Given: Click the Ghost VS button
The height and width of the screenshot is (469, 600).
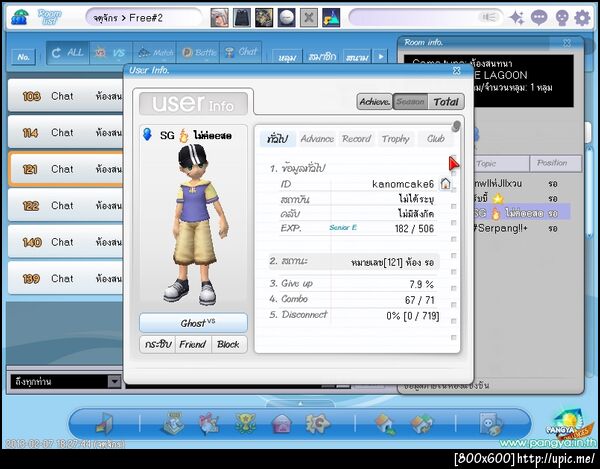Looking at the screenshot, I should point(193,323).
